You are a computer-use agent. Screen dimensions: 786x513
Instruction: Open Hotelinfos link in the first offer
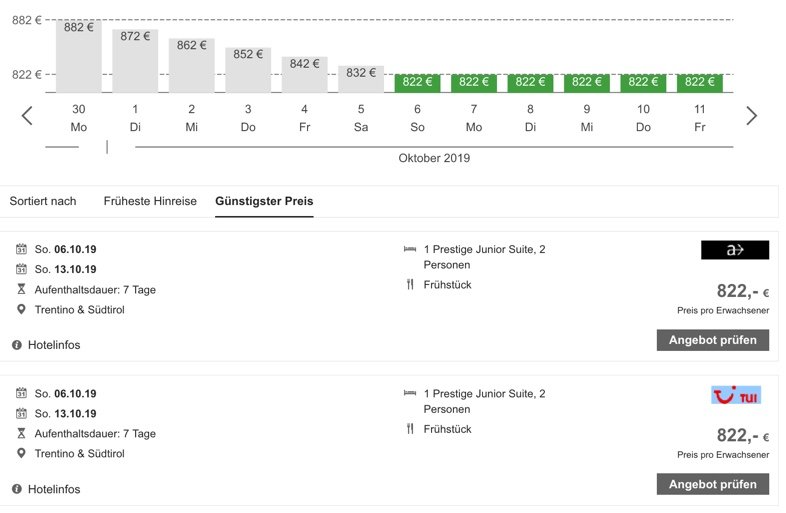point(54,345)
